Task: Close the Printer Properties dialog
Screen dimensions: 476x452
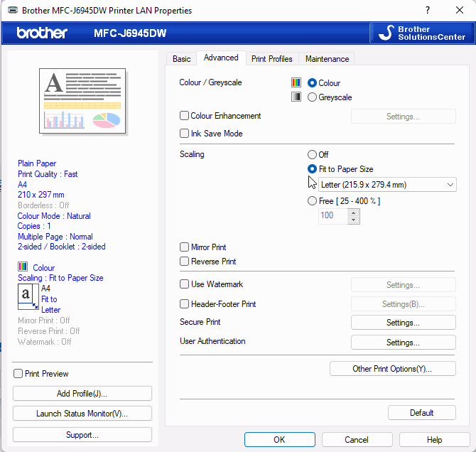Action: coord(460,10)
